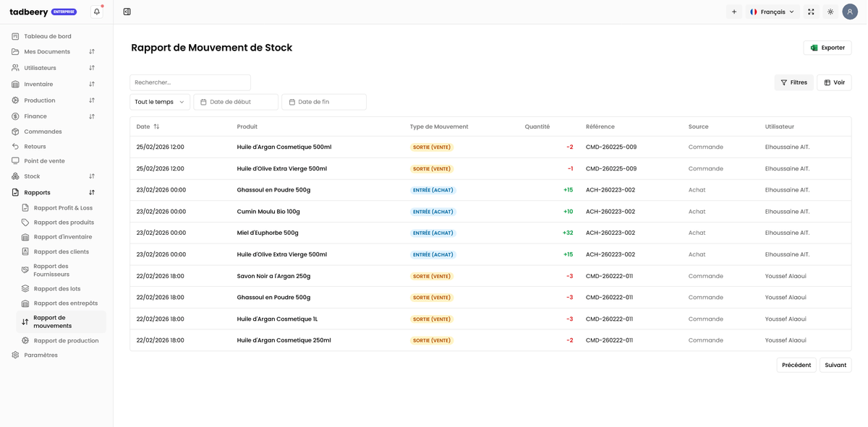868x427 pixels.
Task: Toggle the light/dark theme
Action: point(830,12)
